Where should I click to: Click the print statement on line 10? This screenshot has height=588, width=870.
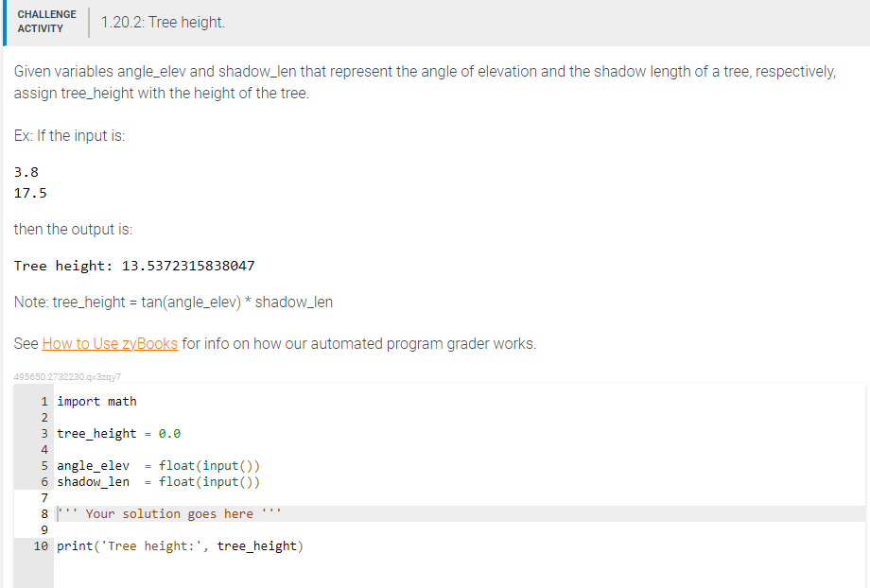click(x=180, y=545)
